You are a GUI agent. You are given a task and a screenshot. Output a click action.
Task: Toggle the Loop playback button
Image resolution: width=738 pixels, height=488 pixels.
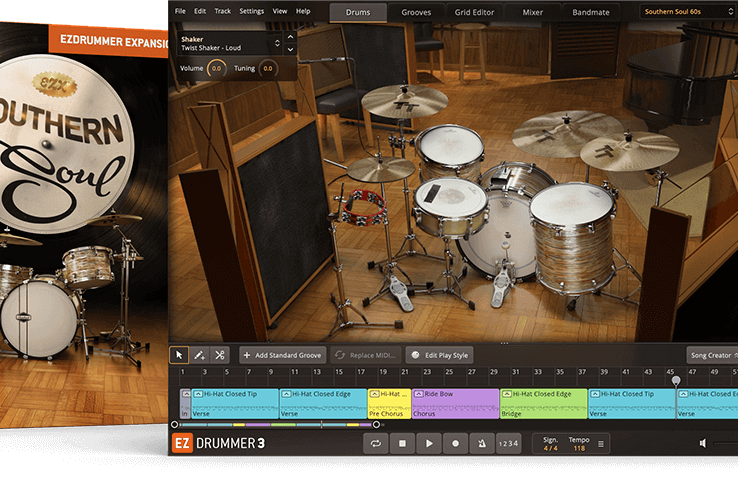[x=376, y=443]
